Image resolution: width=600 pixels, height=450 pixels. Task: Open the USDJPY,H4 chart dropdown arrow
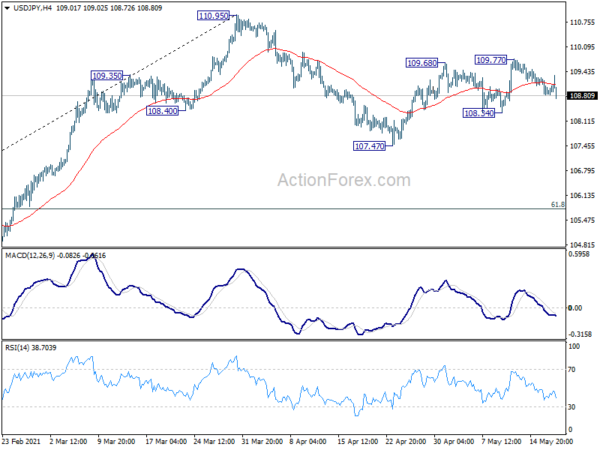[7, 8]
